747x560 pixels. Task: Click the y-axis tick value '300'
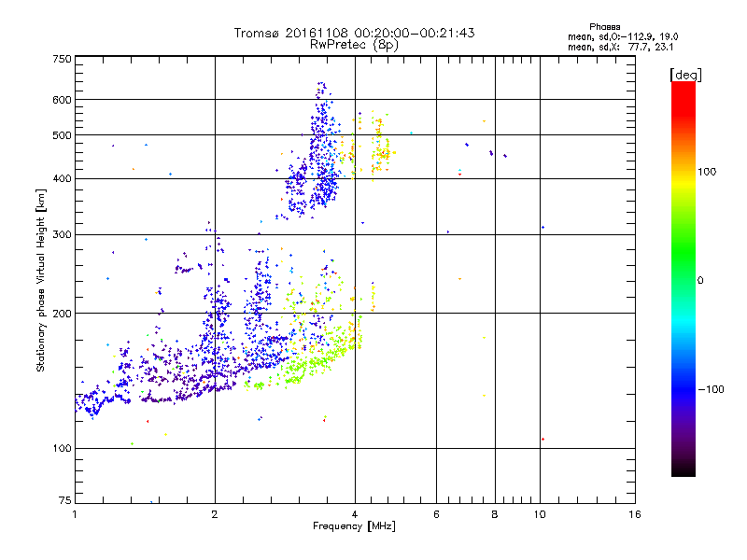point(62,235)
